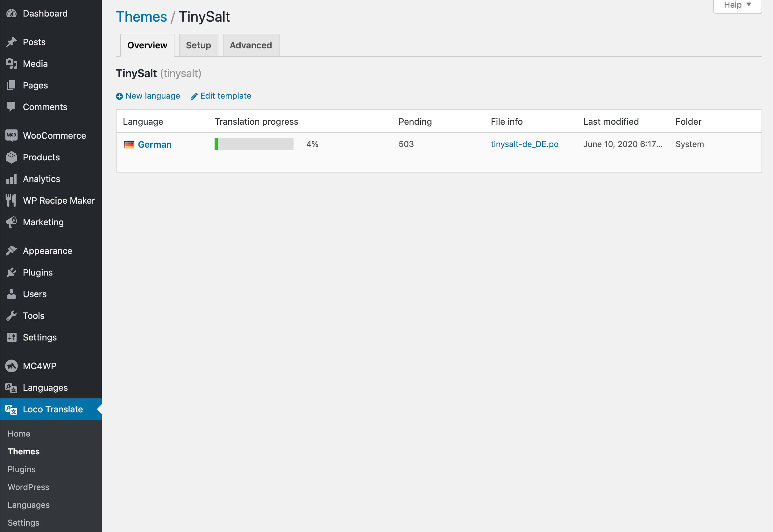
Task: Go to Themes breadcrumb link
Action: coord(141,17)
